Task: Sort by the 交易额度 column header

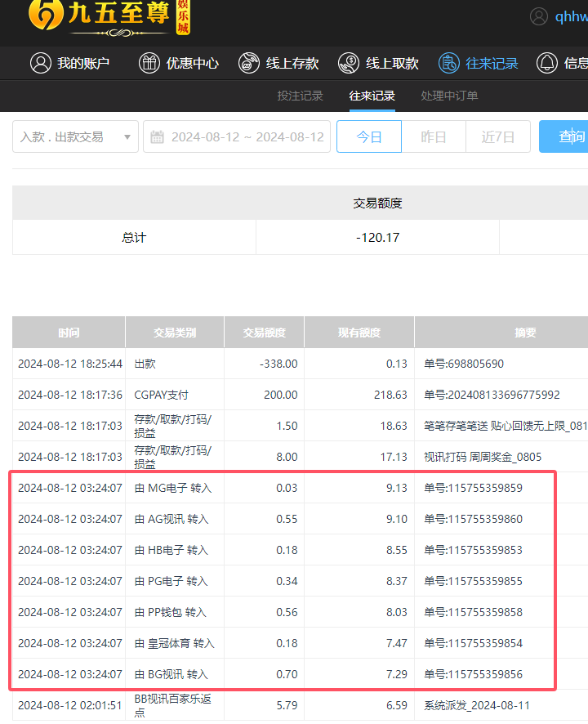Action: pyautogui.click(x=265, y=333)
